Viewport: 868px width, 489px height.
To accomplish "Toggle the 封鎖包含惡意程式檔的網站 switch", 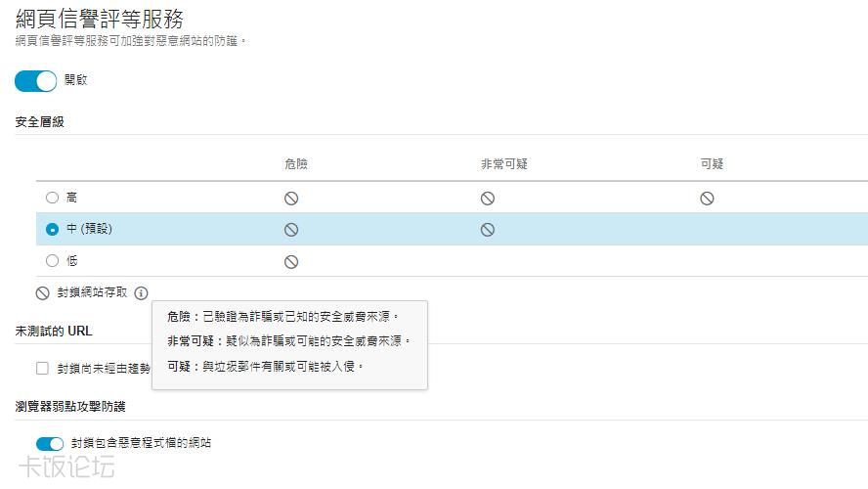I will point(50,444).
